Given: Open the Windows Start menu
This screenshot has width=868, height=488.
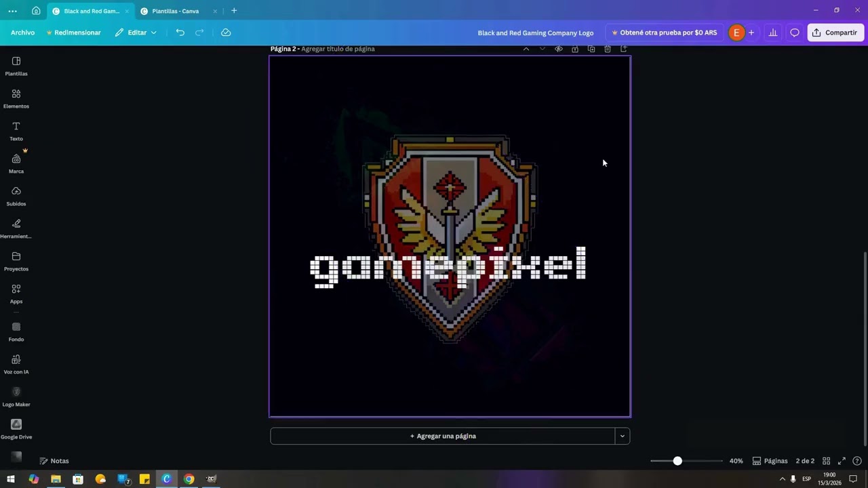Looking at the screenshot, I should pos(11,479).
